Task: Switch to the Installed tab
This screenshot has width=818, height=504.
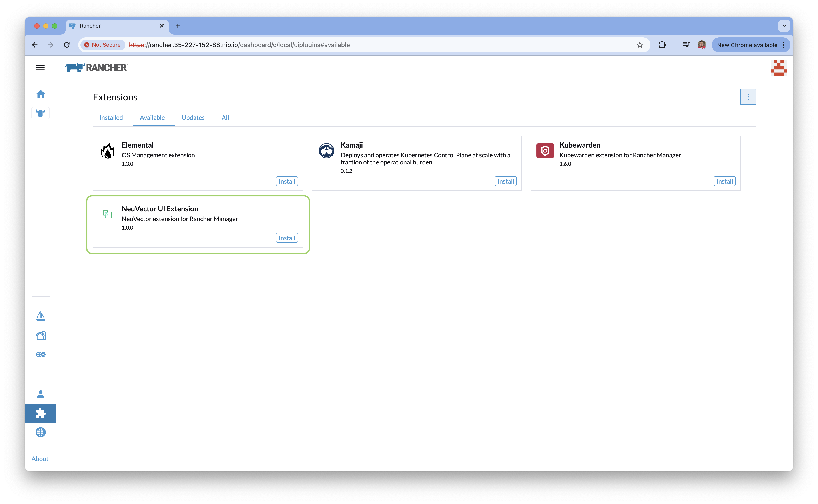Action: point(111,118)
